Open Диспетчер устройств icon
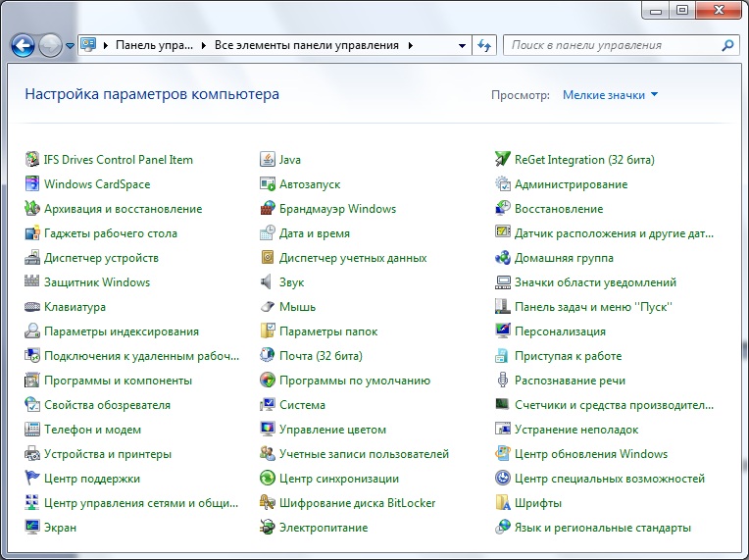 tap(32, 258)
